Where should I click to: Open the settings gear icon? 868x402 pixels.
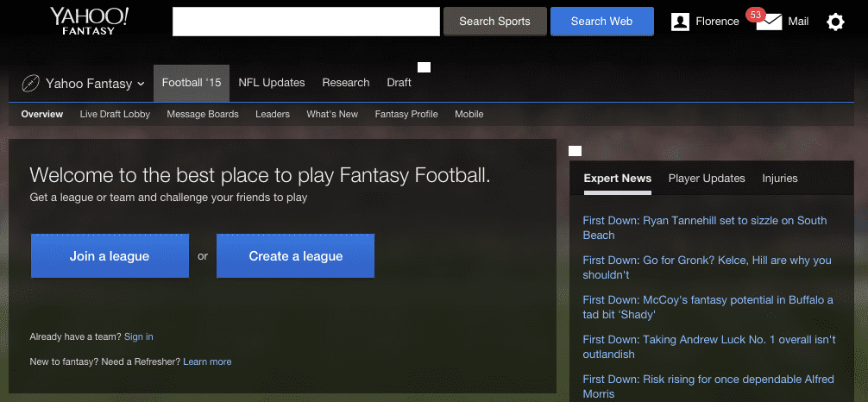[835, 22]
